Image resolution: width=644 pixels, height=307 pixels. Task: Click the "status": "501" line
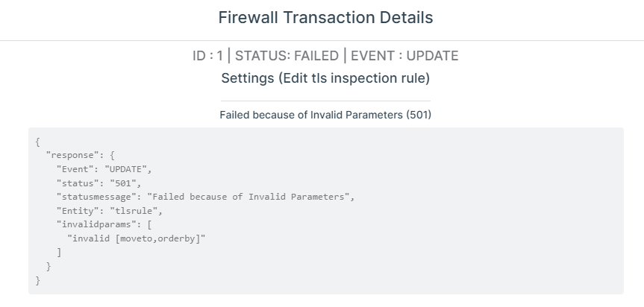pyautogui.click(x=99, y=183)
